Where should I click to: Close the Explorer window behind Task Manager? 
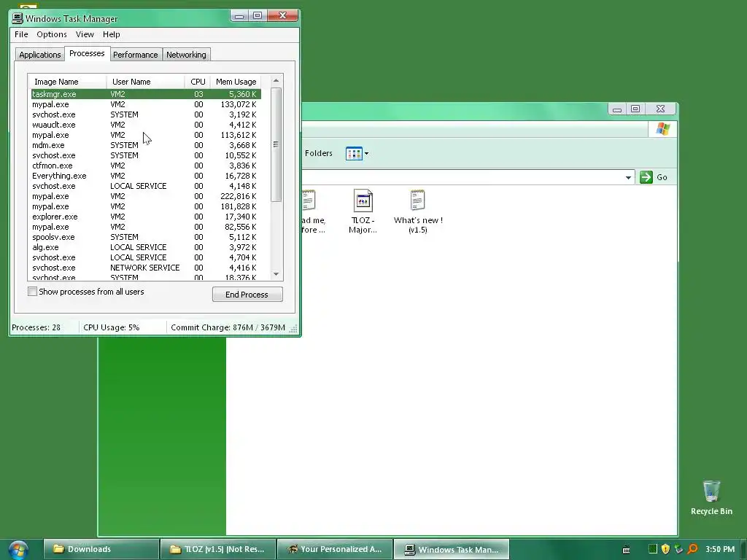tap(660, 109)
